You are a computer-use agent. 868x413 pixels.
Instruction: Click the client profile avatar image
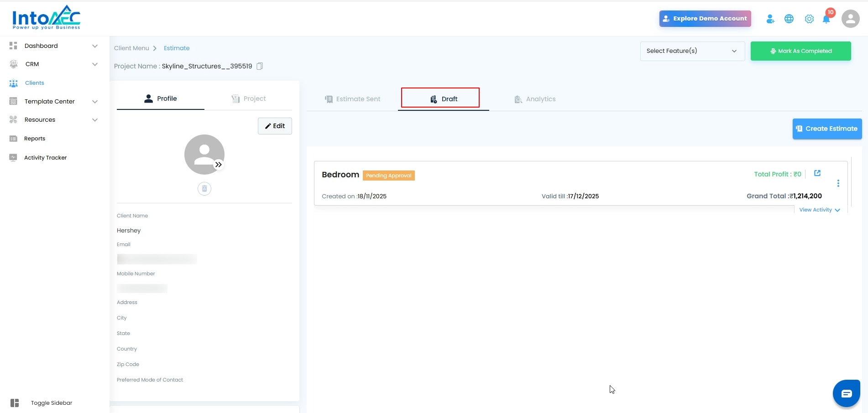(x=204, y=155)
